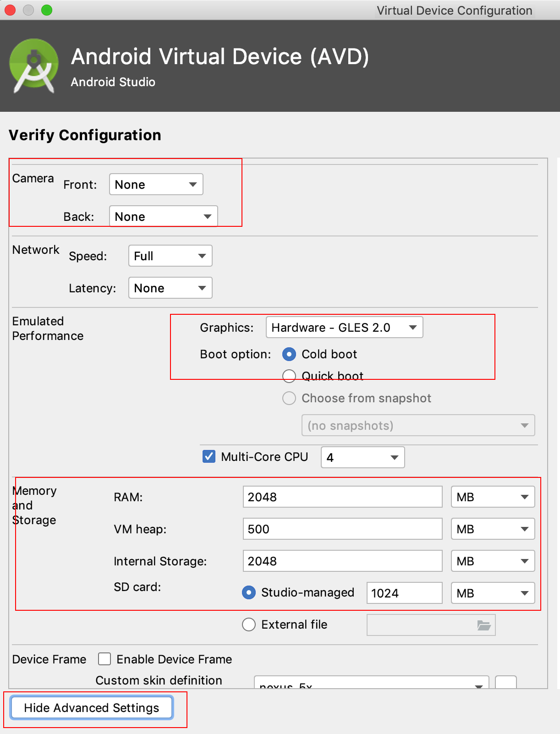Select the Cold boot radio option
This screenshot has height=734, width=560.
(x=289, y=354)
